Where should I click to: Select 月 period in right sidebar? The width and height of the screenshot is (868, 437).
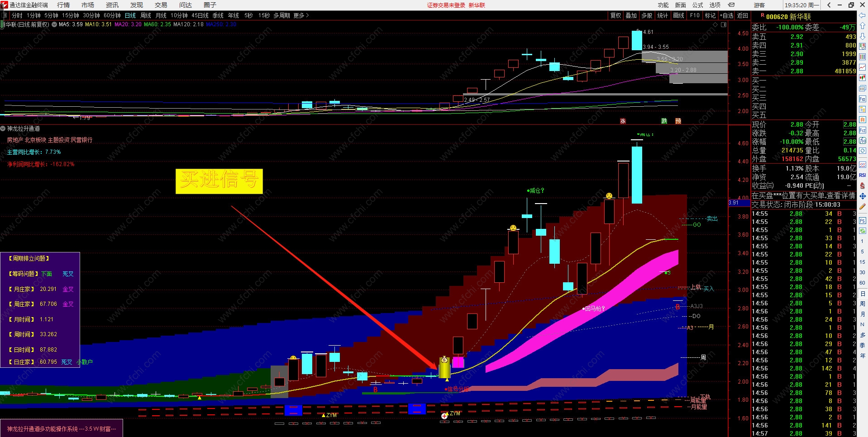(x=863, y=314)
